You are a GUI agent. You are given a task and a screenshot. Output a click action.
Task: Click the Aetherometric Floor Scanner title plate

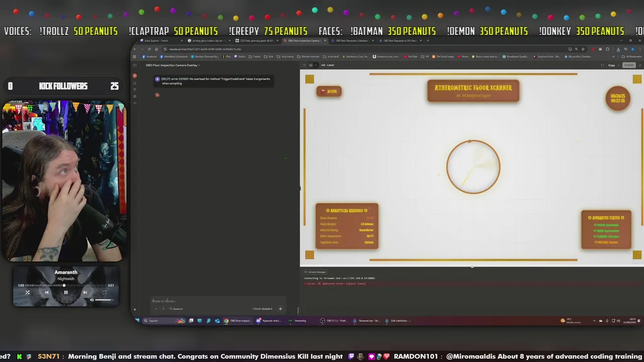click(473, 90)
